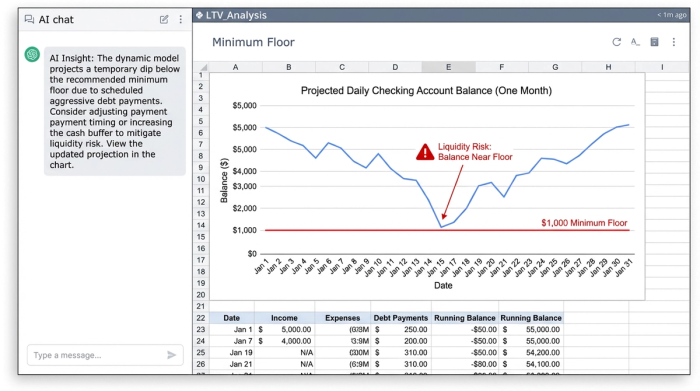700x391 pixels.
Task: Refresh the sheet with reload icon
Action: point(617,42)
